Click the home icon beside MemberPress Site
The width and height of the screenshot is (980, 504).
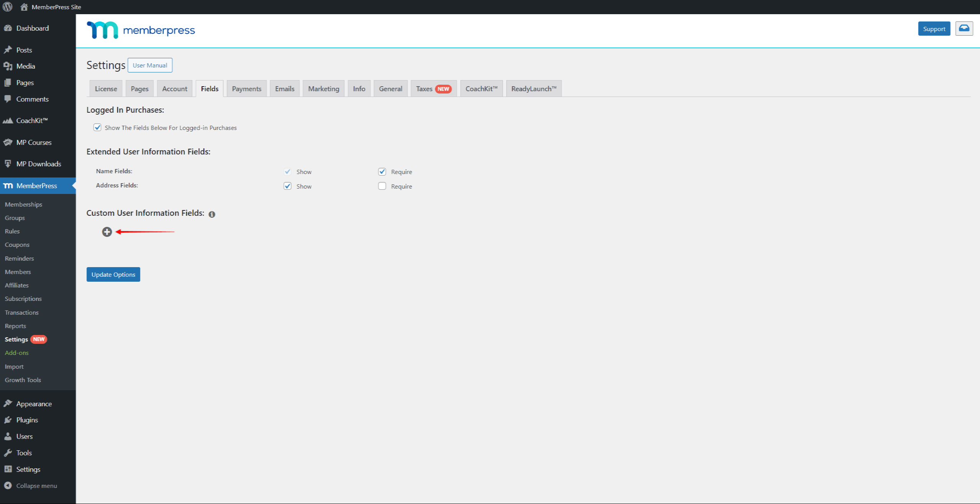coord(24,7)
